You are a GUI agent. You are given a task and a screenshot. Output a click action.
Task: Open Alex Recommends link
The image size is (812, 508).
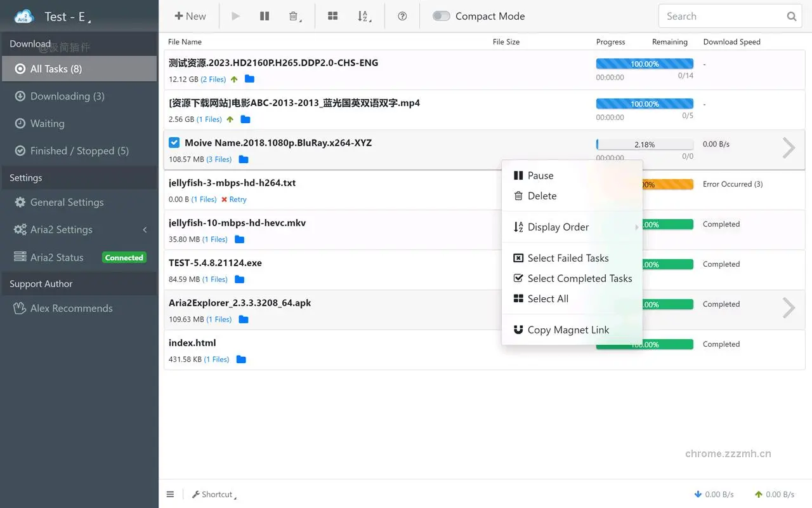click(x=79, y=308)
